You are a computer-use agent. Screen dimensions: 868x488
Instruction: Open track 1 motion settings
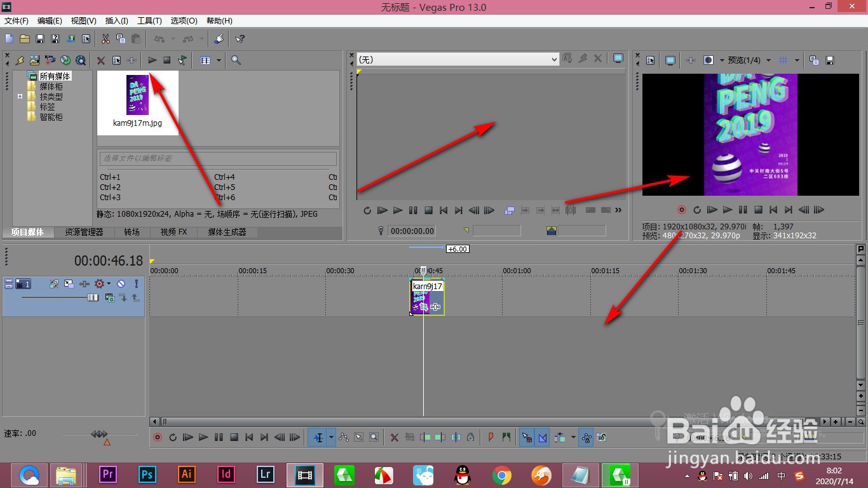point(69,284)
